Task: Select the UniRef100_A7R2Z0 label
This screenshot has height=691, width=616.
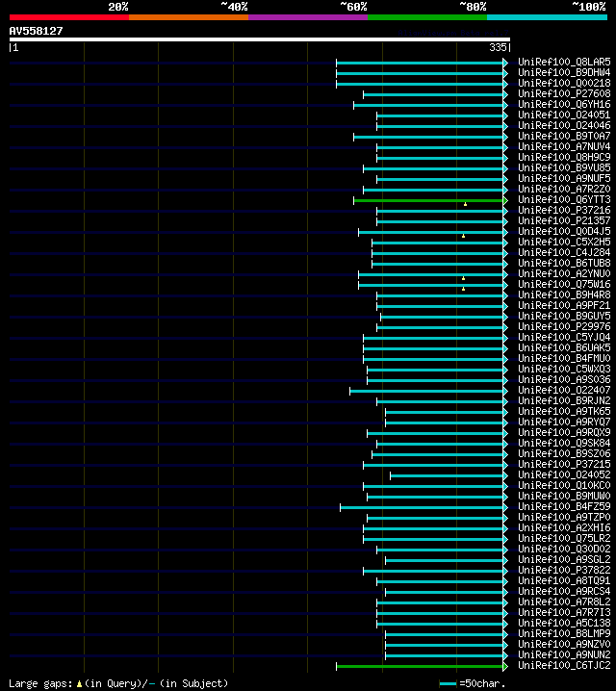Action: click(564, 189)
